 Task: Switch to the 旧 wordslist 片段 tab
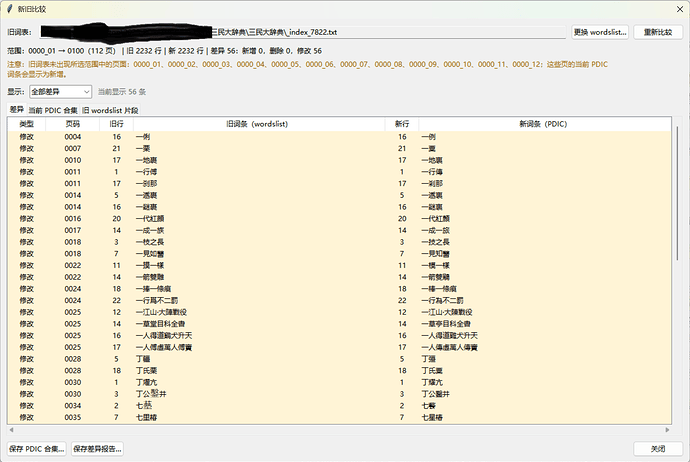point(110,110)
